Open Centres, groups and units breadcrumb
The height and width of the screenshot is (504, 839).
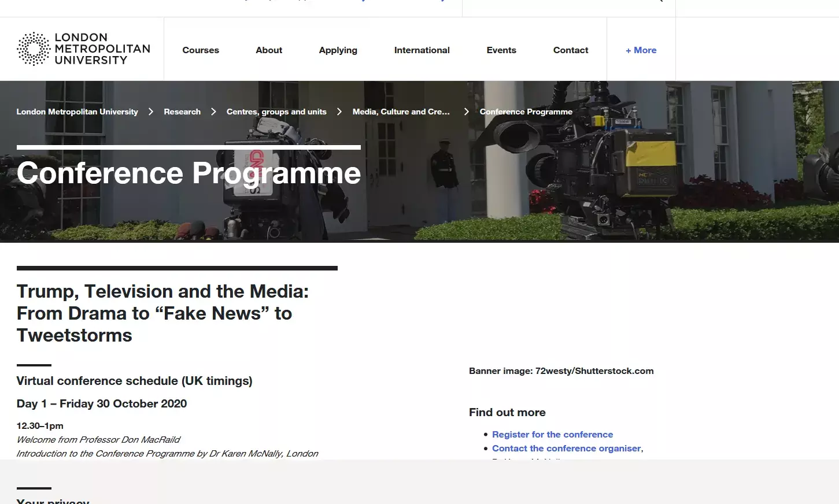pos(276,112)
